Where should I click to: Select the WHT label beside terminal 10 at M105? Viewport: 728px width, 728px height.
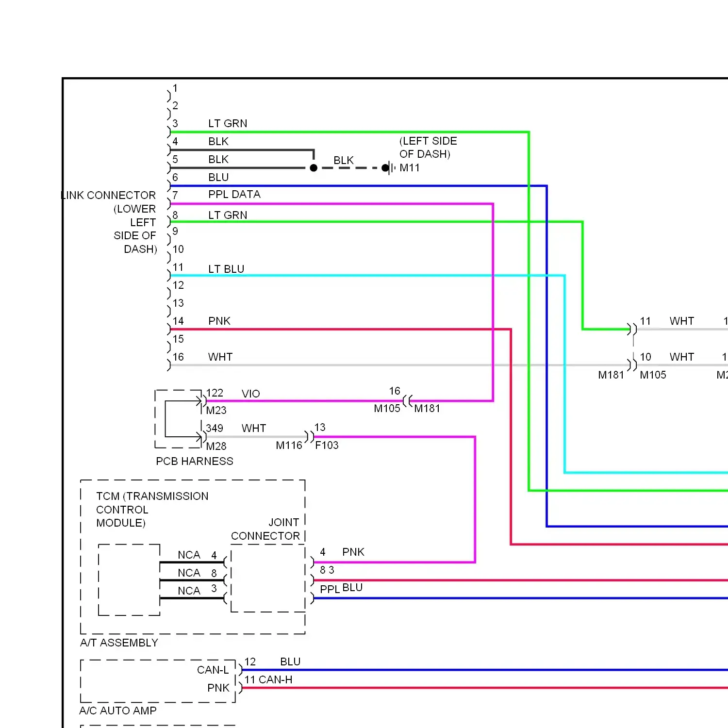click(682, 357)
